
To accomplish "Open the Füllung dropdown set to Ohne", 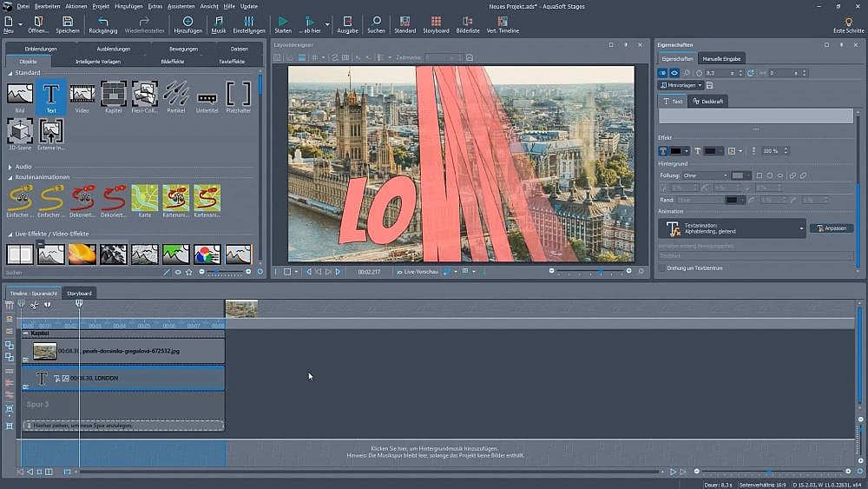I will click(705, 175).
